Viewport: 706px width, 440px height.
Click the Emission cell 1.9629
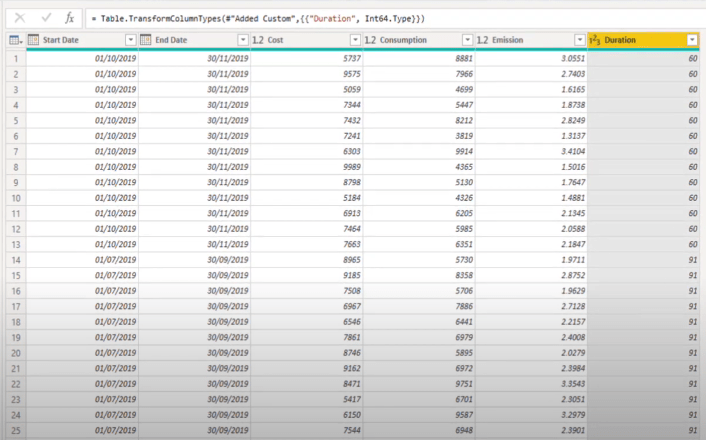[531, 291]
